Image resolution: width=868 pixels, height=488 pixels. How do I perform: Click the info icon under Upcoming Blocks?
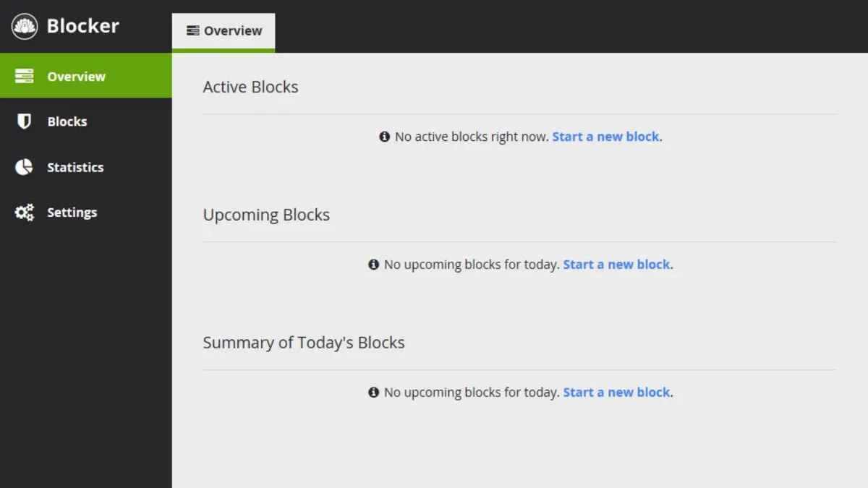coord(374,265)
